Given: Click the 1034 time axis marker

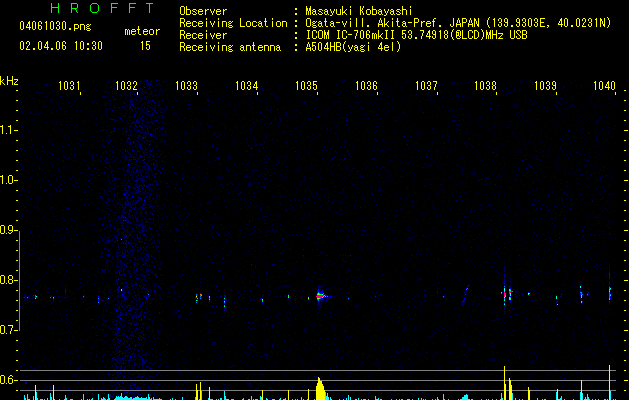Looking at the screenshot, I should pyautogui.click(x=246, y=85).
